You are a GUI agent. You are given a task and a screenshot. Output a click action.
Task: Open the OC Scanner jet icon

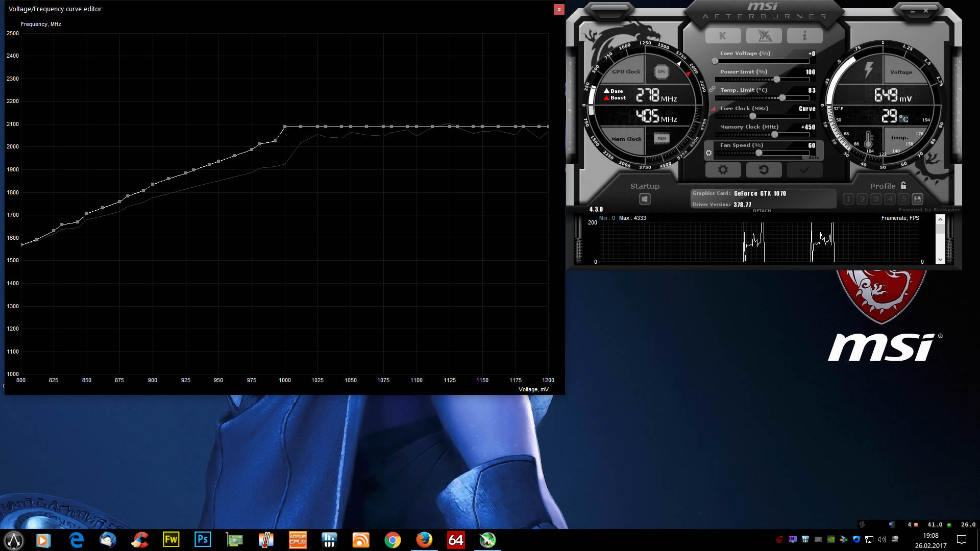764,36
